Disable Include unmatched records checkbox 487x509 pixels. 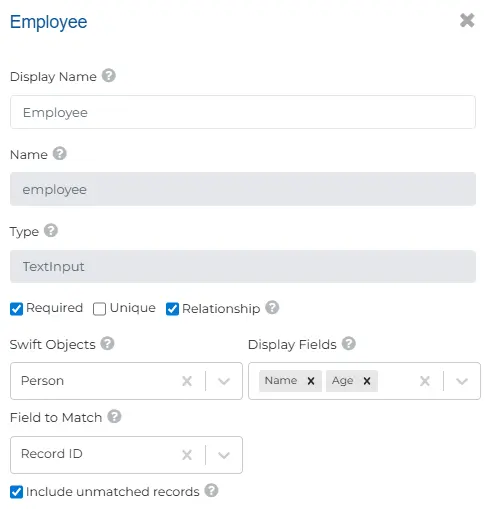pyautogui.click(x=16, y=492)
